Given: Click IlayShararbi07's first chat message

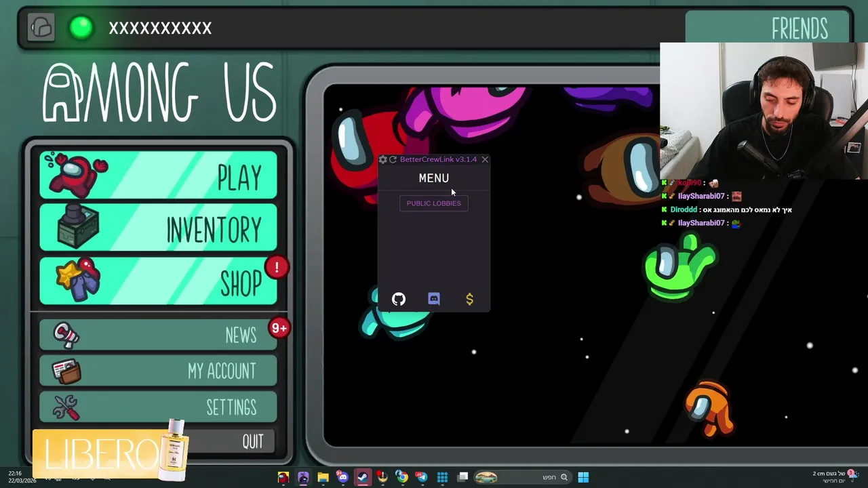Looking at the screenshot, I should point(703,196).
